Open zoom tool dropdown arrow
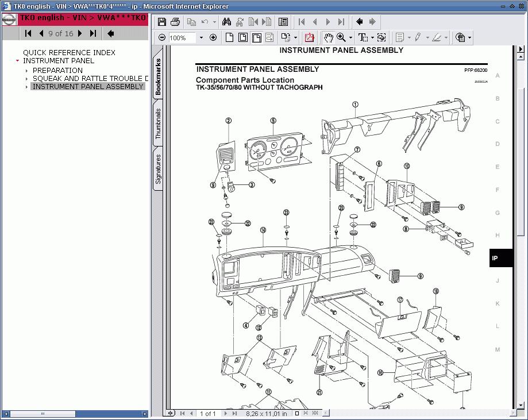The image size is (528, 420). coord(350,38)
